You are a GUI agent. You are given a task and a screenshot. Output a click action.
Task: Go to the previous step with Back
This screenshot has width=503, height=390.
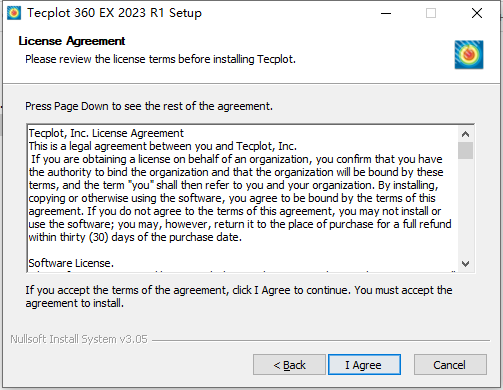289,365
